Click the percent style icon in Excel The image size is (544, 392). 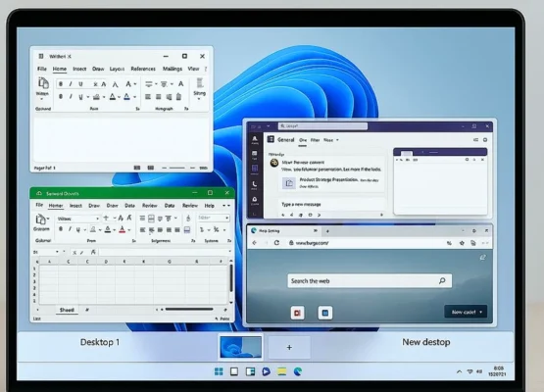[x=217, y=229]
